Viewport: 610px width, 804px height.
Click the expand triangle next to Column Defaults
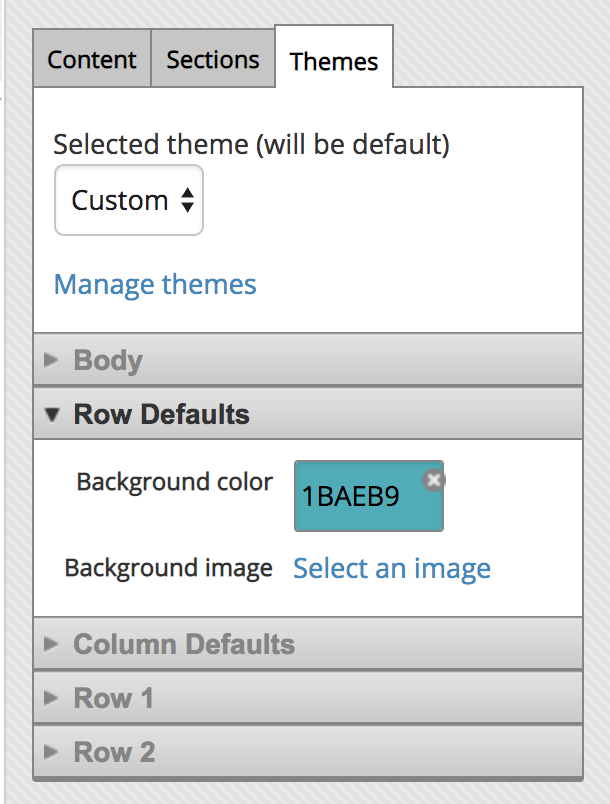[51, 645]
